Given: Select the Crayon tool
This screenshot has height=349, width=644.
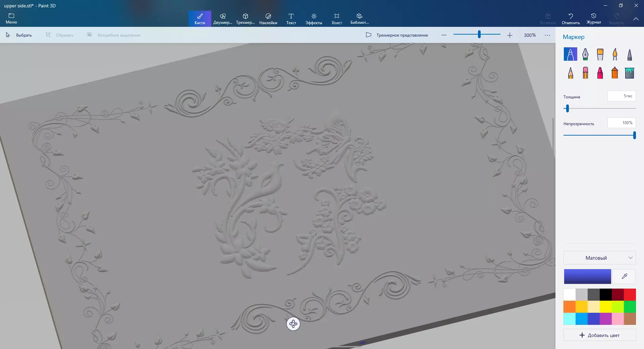Looking at the screenshot, I should pos(600,73).
